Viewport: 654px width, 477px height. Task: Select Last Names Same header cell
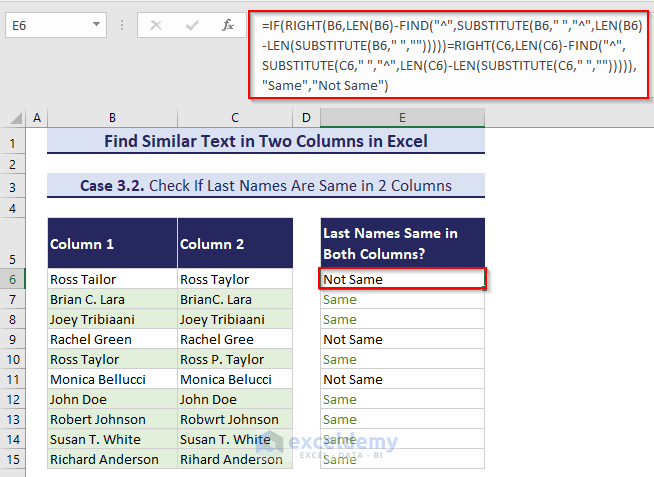coord(403,244)
